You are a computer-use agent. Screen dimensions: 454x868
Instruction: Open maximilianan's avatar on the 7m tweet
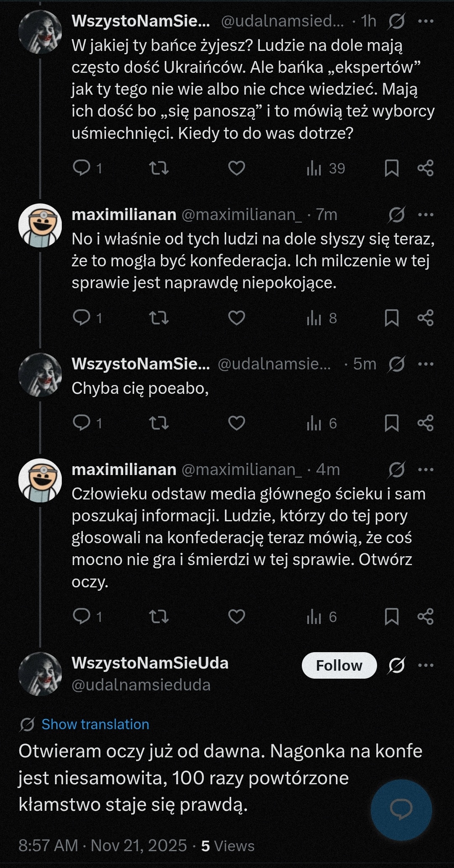40,225
